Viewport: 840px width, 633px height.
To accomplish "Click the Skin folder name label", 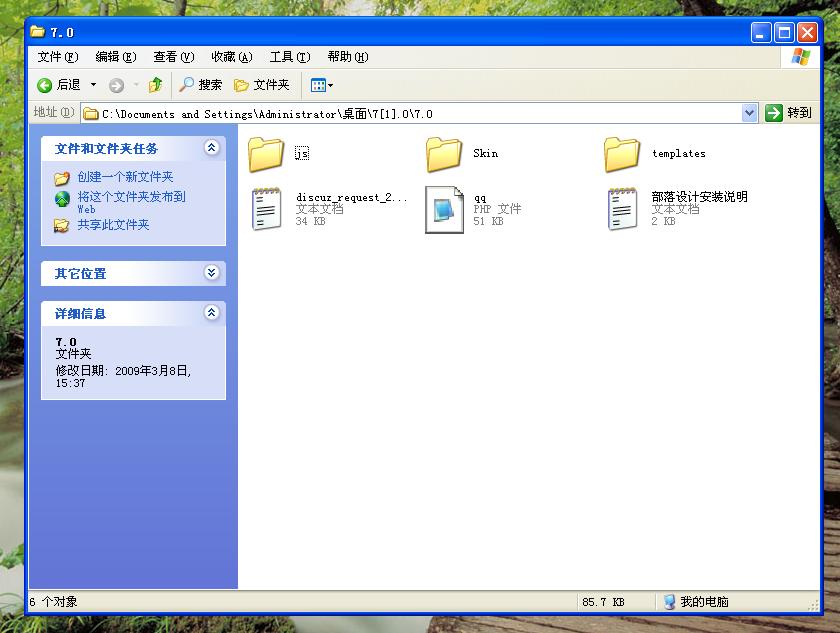I will (x=485, y=153).
